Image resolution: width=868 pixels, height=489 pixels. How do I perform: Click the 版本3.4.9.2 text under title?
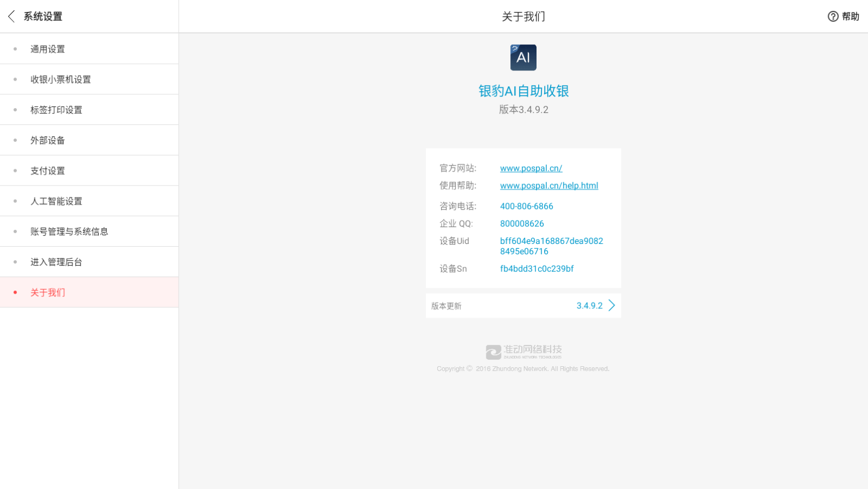(523, 110)
